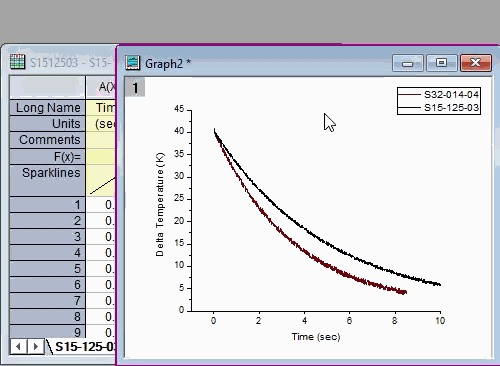Click the S15-125-03 legend entry
The image size is (500, 366).
point(451,108)
